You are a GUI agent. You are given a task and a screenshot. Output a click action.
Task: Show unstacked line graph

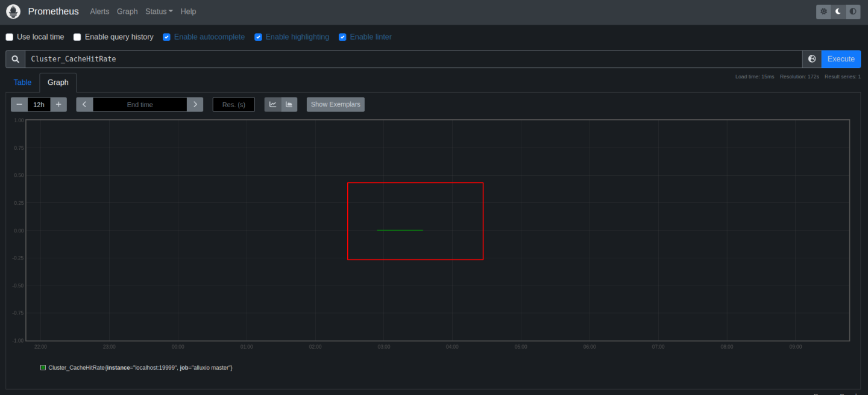[272, 105]
